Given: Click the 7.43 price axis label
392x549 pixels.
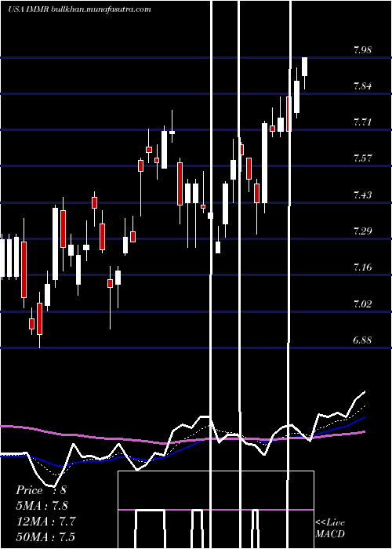Looking at the screenshot, I should (x=362, y=195).
